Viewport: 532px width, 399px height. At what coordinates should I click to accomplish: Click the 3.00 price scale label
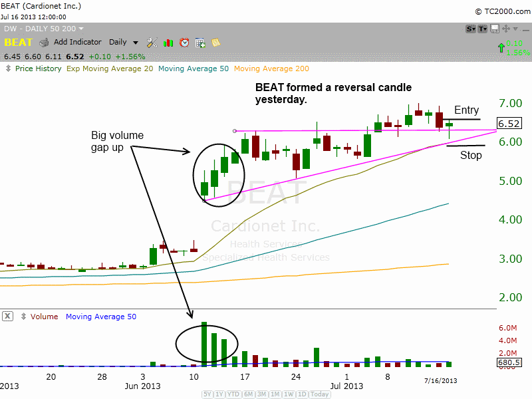(x=510, y=259)
